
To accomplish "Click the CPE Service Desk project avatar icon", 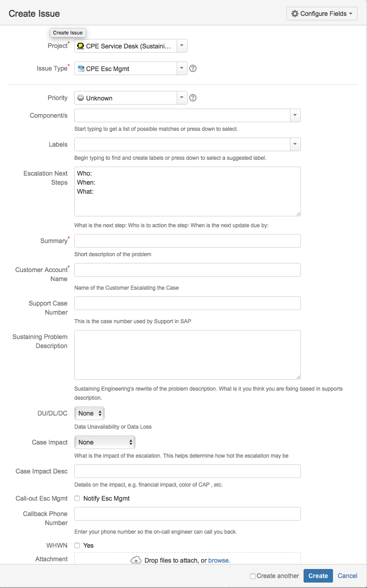I will click(x=81, y=46).
